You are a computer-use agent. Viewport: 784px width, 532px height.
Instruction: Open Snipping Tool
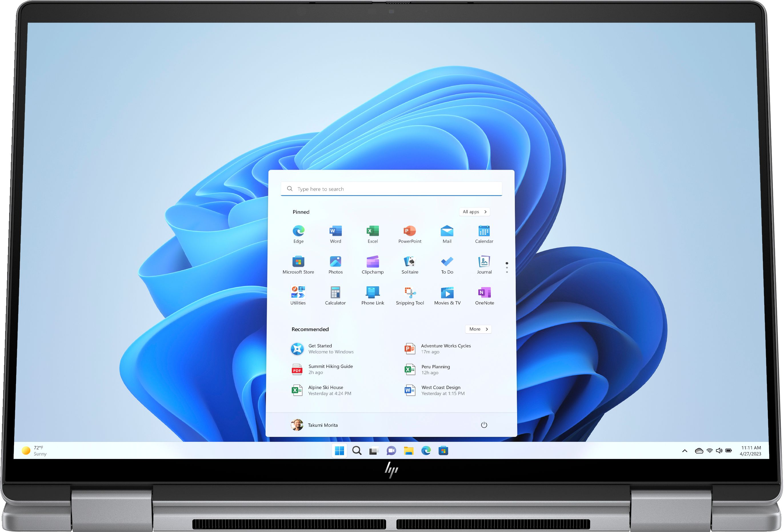click(410, 293)
